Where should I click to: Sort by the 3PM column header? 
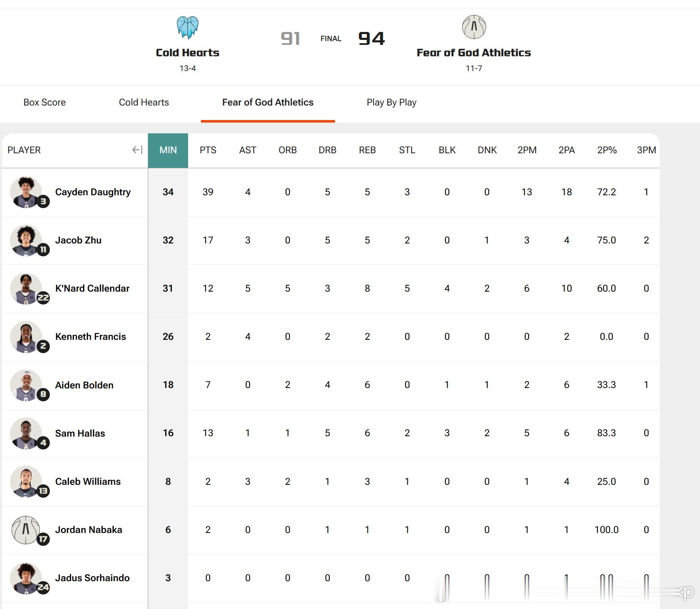click(x=646, y=150)
